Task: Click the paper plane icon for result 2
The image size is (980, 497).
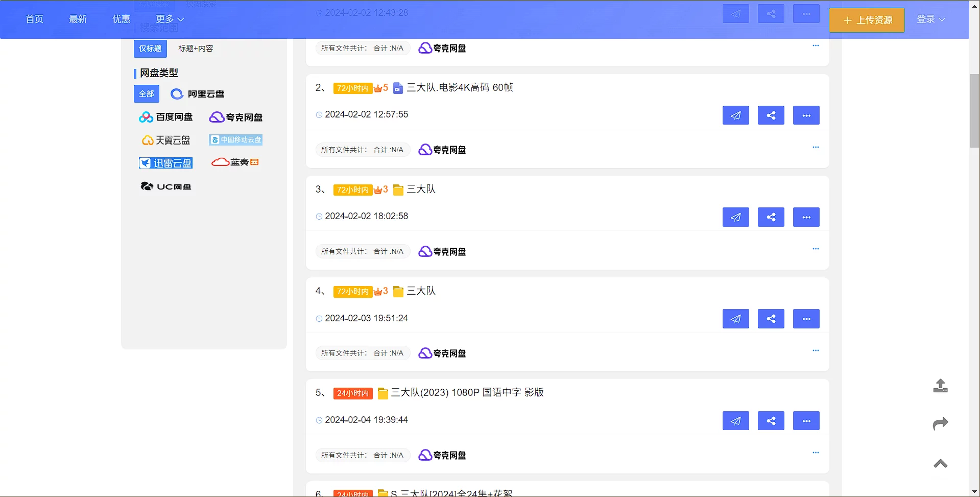Action: click(735, 115)
